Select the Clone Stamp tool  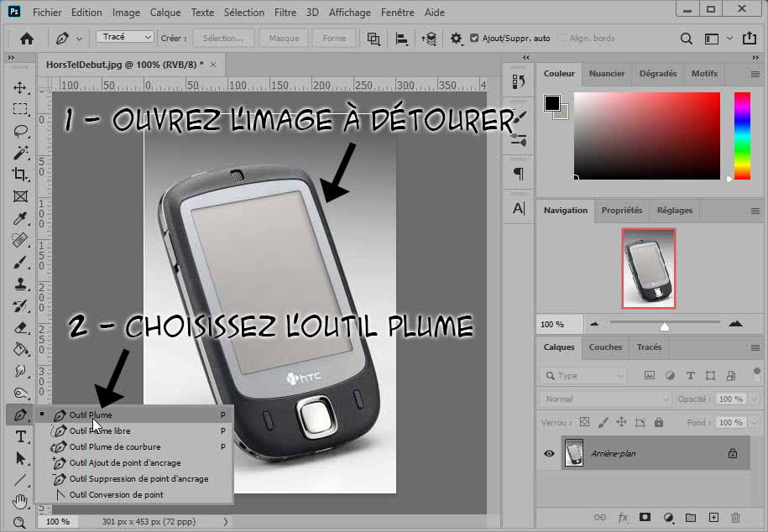coord(20,284)
